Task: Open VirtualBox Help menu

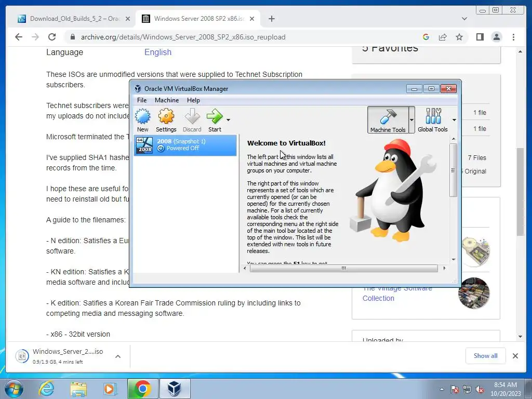Action: coord(193,100)
